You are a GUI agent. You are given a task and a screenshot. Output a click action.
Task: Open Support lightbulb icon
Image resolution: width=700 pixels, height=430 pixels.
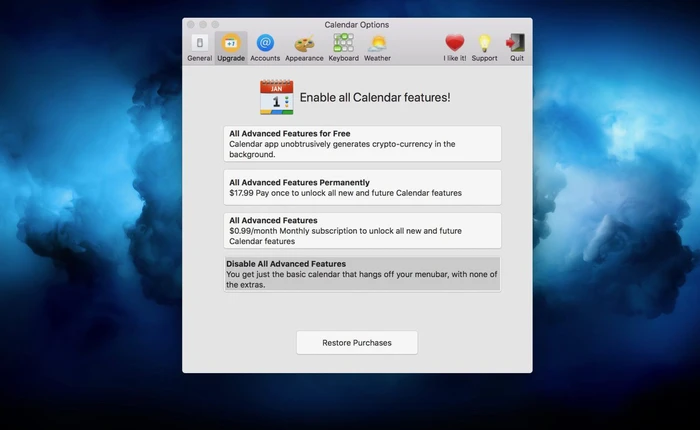[x=484, y=48]
